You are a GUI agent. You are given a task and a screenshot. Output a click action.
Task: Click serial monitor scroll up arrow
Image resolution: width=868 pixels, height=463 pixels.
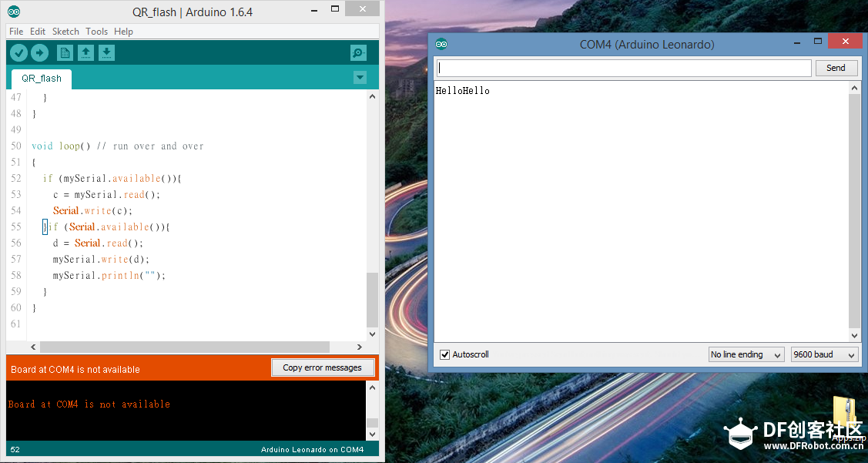pyautogui.click(x=855, y=88)
